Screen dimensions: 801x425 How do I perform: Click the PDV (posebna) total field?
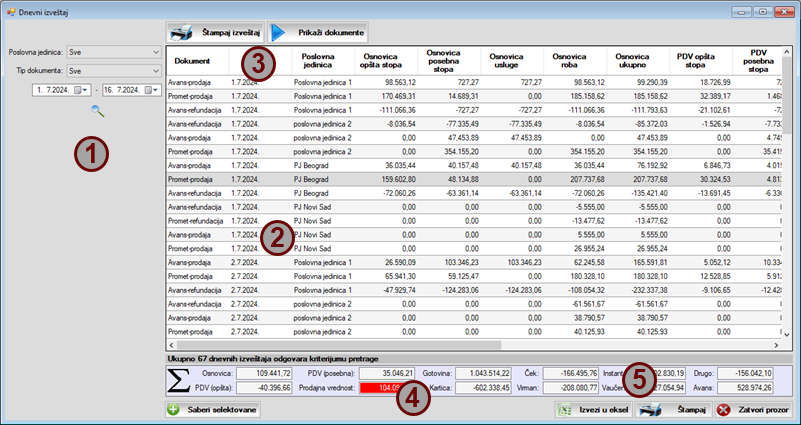point(387,373)
